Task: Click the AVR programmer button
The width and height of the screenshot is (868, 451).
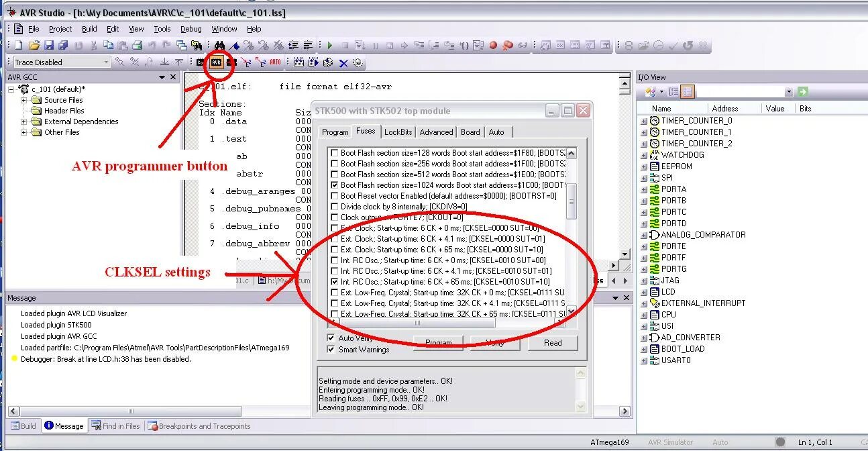Action: pyautogui.click(x=216, y=62)
